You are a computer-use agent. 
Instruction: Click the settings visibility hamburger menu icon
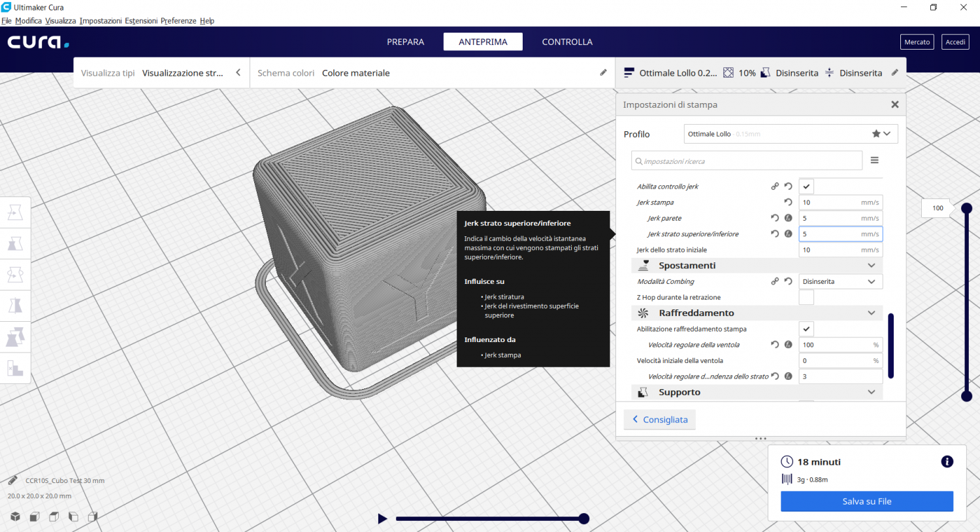(874, 161)
